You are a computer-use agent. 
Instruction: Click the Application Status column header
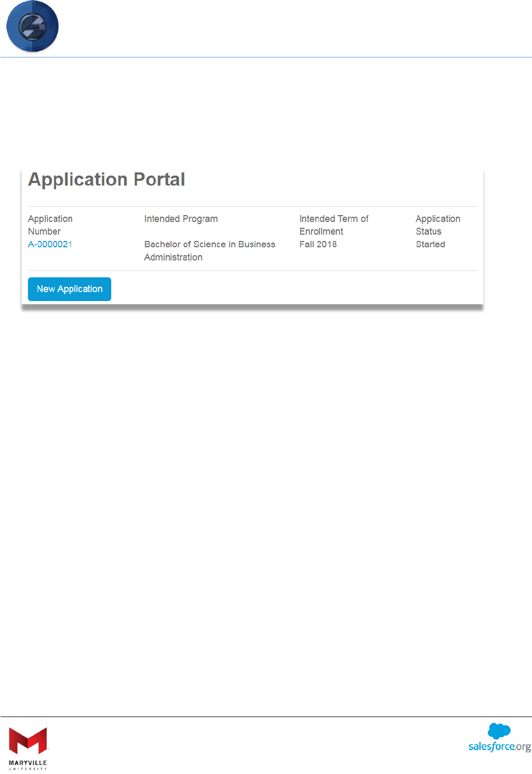(438, 225)
